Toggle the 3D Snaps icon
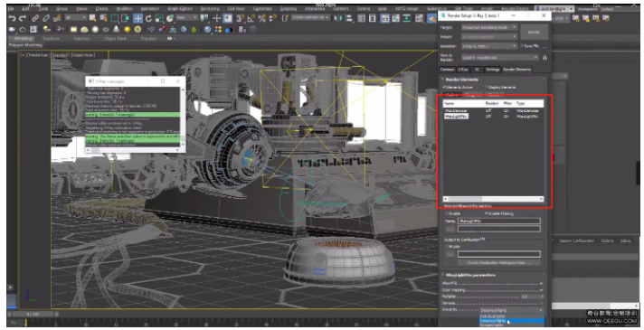 [241, 18]
